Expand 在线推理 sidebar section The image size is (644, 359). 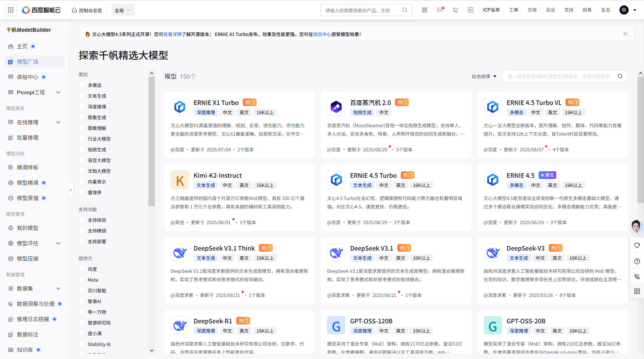tap(58, 122)
